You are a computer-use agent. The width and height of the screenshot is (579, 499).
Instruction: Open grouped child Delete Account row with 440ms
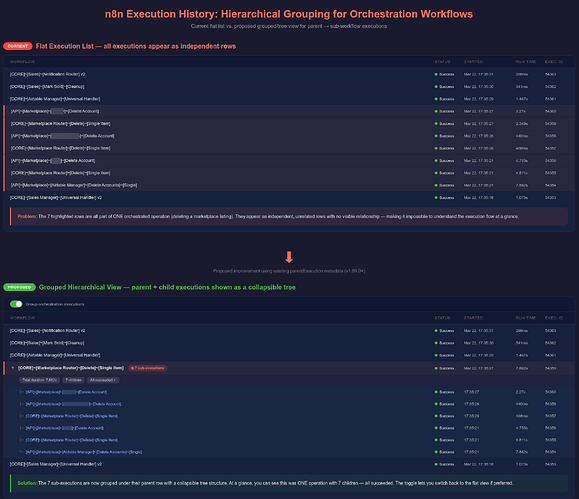point(289,404)
